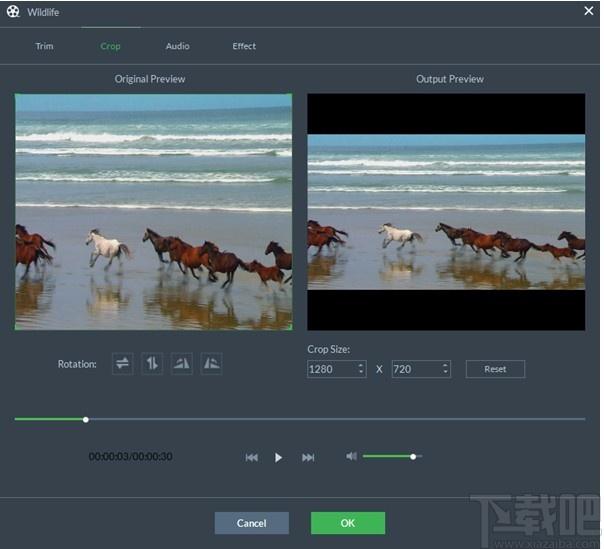The width and height of the screenshot is (604, 549).
Task: Decrease crop height with down arrow
Action: (445, 373)
